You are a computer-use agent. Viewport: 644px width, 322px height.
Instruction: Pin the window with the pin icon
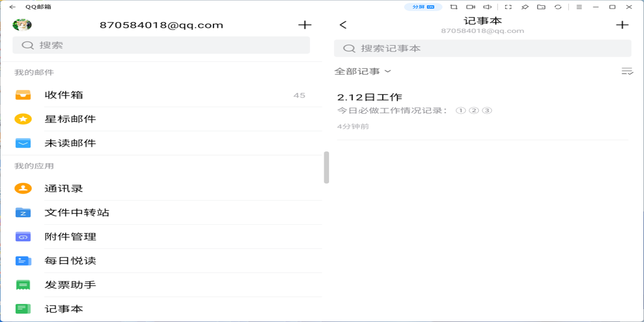pos(525,7)
